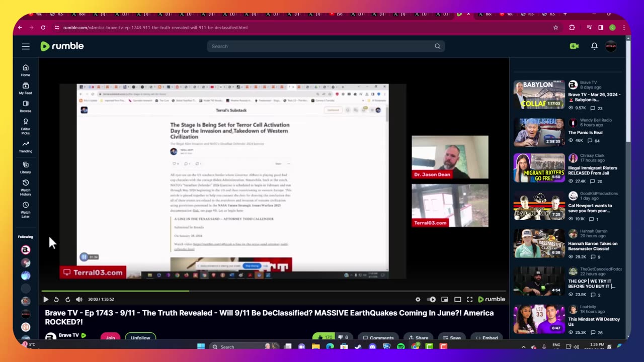This screenshot has width=644, height=362.
Task: Open Babylon Collapse video thumbnail
Action: coord(539,95)
